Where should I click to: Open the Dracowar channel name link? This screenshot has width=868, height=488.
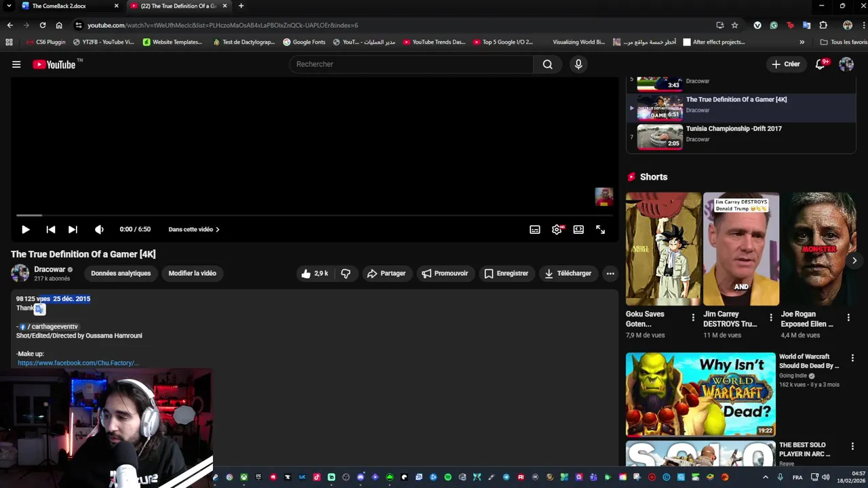click(x=50, y=269)
